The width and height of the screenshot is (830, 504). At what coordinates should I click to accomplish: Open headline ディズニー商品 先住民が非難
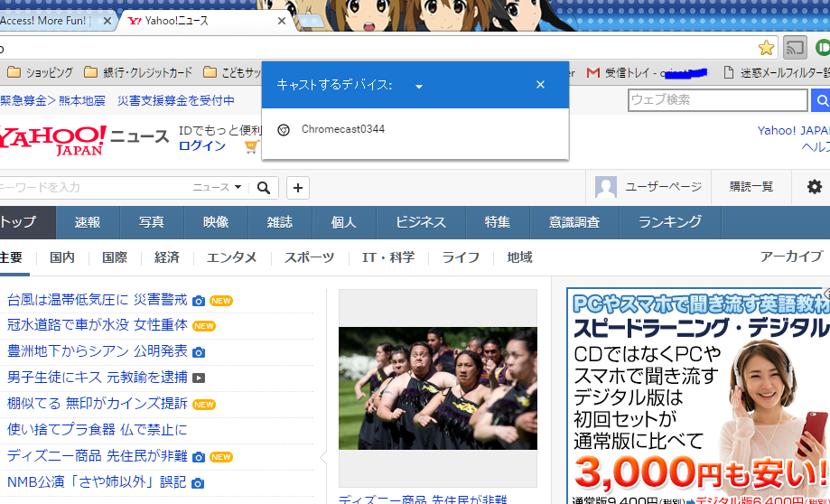point(98,455)
